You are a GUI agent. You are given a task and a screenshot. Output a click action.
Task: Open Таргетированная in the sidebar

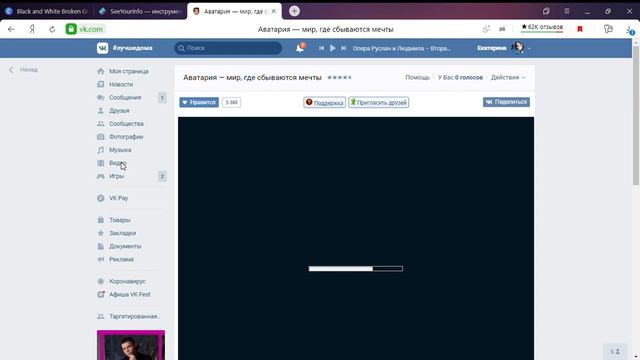[x=134, y=316]
